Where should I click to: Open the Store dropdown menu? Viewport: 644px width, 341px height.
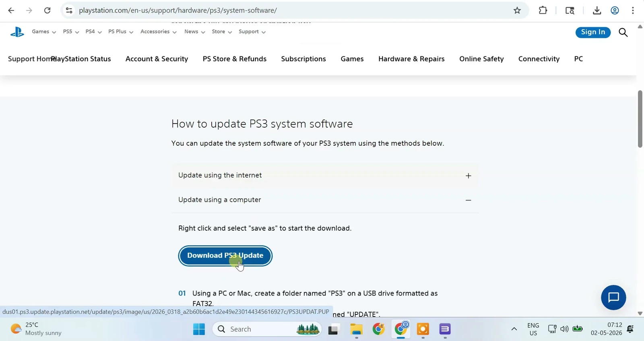(x=222, y=32)
